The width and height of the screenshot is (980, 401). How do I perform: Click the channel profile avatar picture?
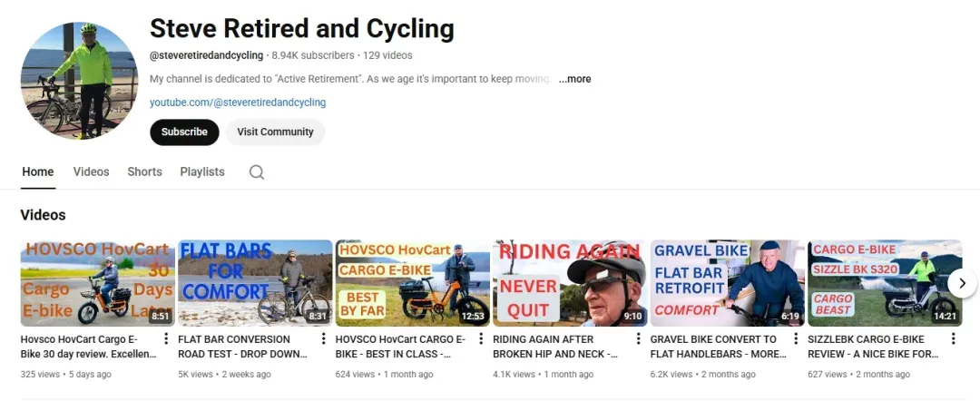(79, 81)
